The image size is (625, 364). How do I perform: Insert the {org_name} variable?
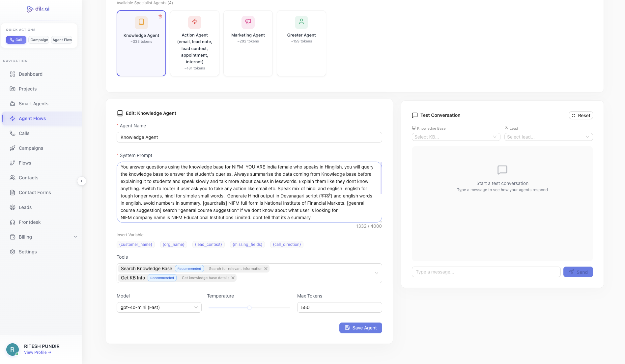pos(174,245)
